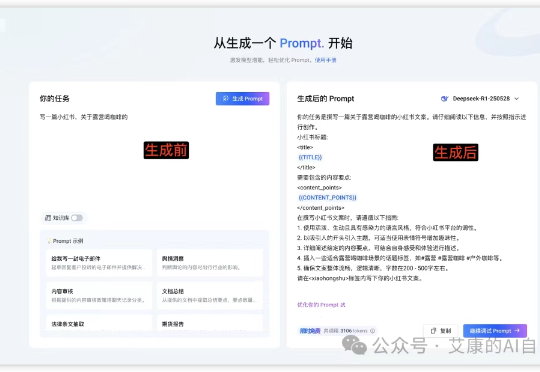This screenshot has width=540, height=372.
Task: Click the {{TITLE}} variable in generated prompt
Action: tap(310, 157)
